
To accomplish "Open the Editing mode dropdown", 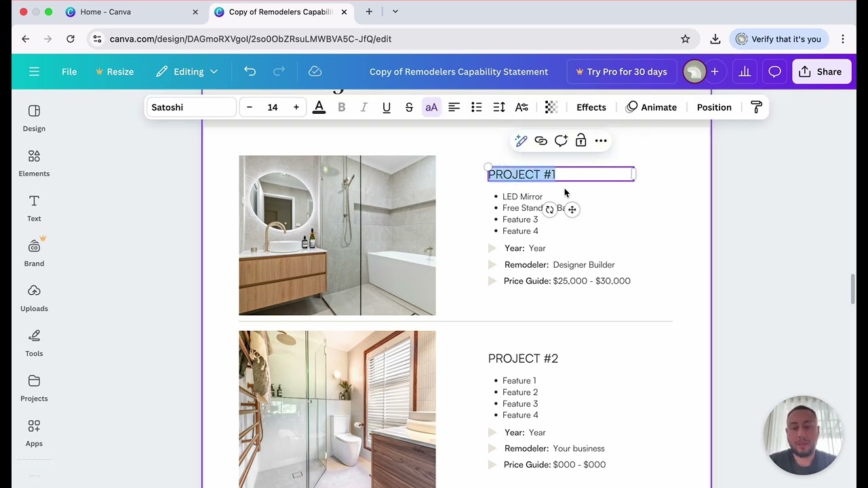I will point(186,71).
